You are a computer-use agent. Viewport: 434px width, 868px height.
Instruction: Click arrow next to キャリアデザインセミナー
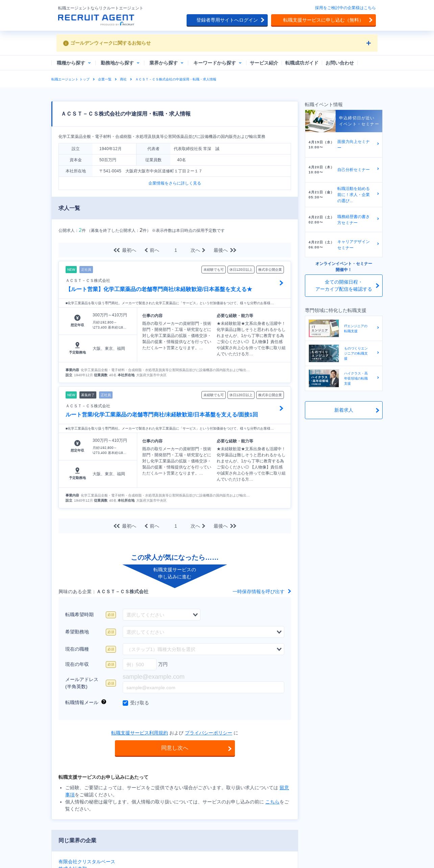coord(378,244)
